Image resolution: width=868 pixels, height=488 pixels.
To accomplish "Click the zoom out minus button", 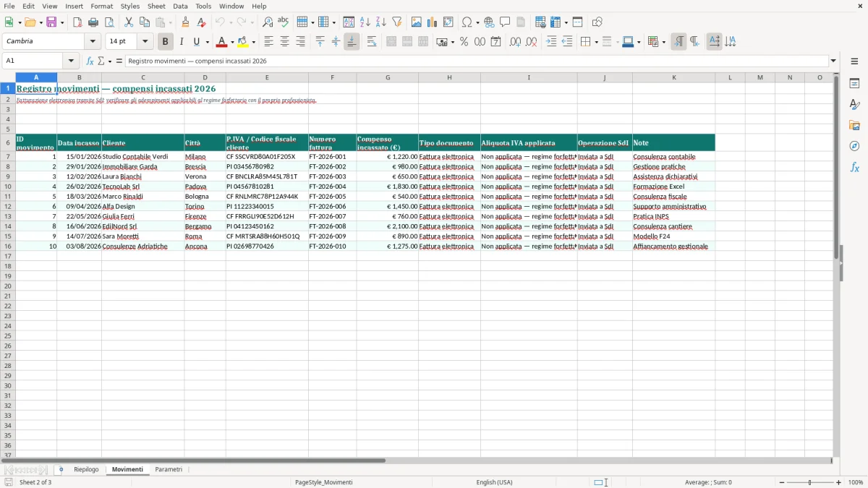I will click(781, 482).
